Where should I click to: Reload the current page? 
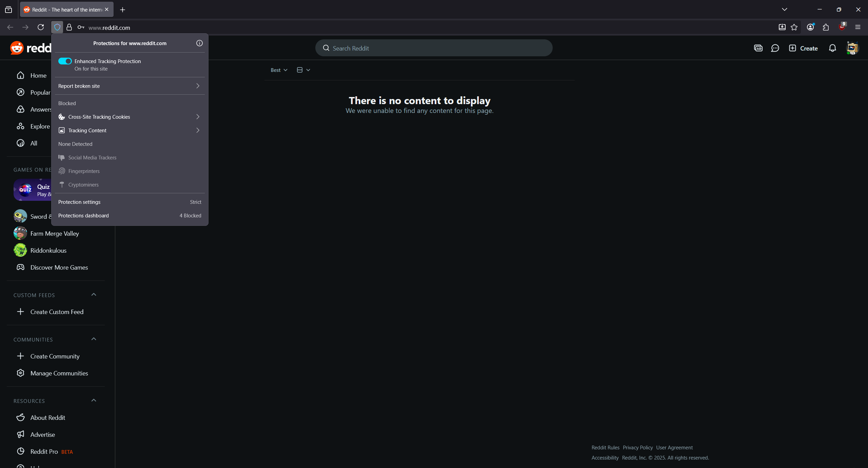[x=41, y=27]
